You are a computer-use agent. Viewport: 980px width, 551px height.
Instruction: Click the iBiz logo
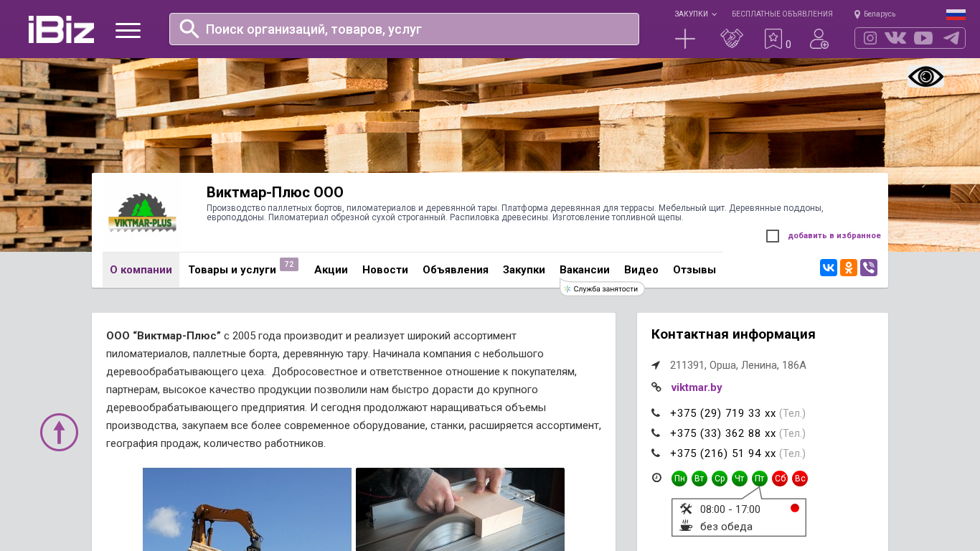61,29
